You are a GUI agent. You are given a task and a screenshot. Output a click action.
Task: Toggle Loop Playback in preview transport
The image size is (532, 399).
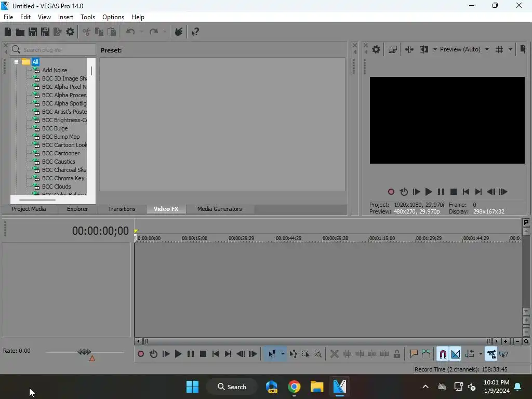tap(404, 192)
